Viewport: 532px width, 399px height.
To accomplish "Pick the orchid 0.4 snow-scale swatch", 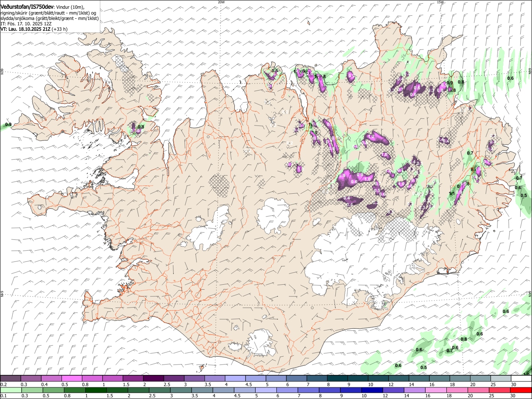I will point(51,379).
